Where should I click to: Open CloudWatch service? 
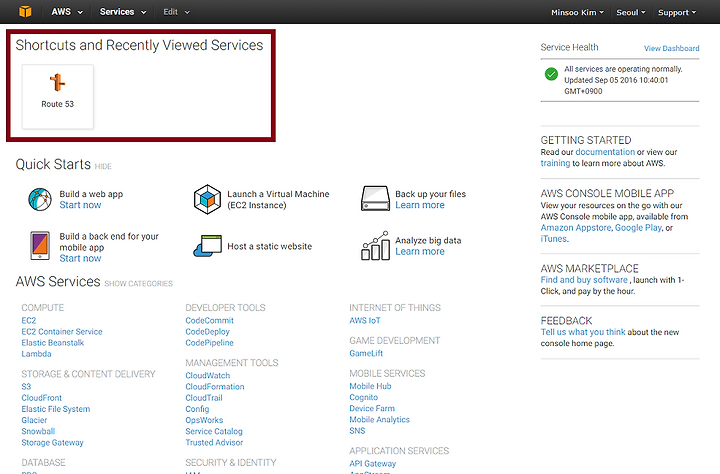coord(208,375)
